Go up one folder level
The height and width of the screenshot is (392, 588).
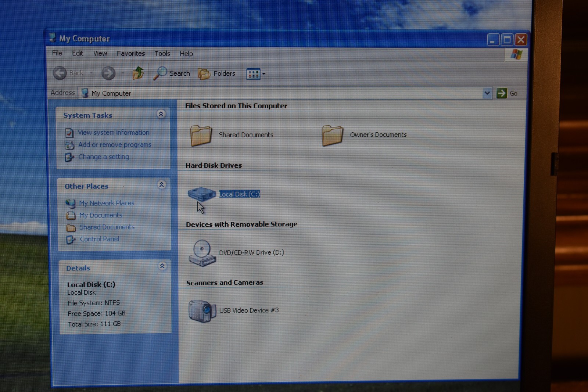click(138, 73)
